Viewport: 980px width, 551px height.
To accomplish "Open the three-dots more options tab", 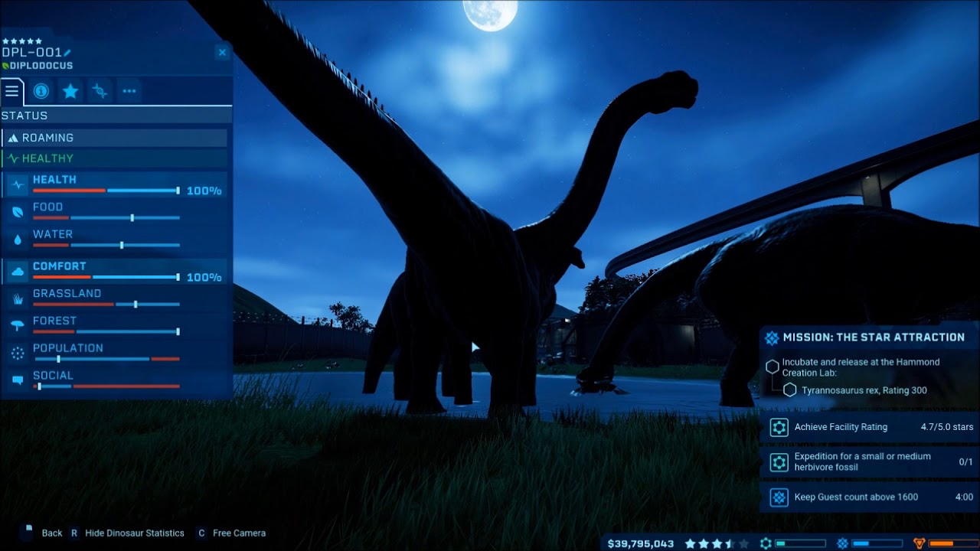I will click(x=129, y=91).
